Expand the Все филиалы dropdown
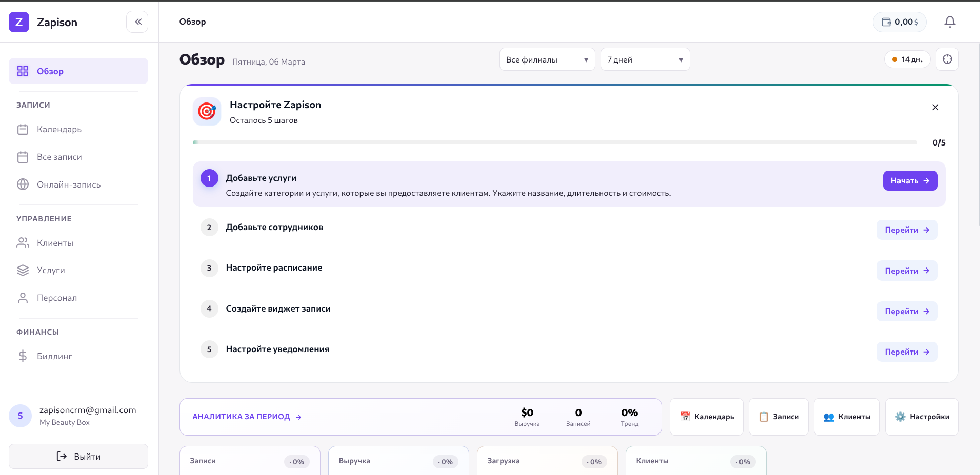This screenshot has height=475, width=980. click(547, 59)
